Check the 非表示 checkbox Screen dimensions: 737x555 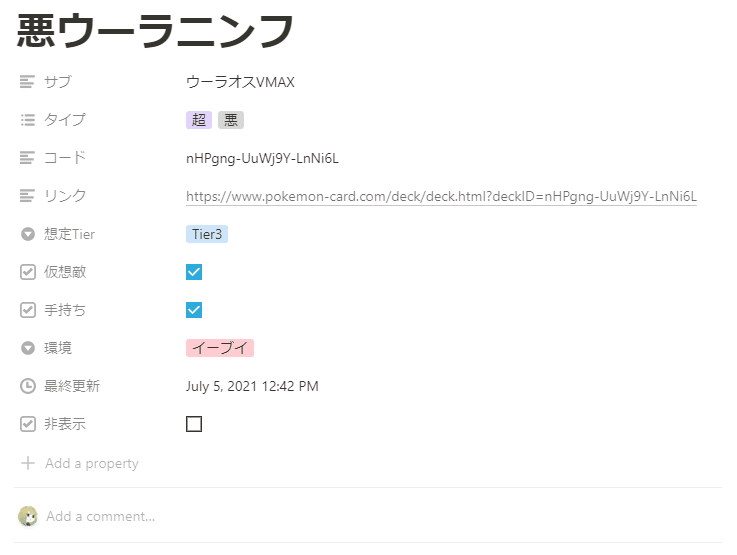pyautogui.click(x=194, y=424)
